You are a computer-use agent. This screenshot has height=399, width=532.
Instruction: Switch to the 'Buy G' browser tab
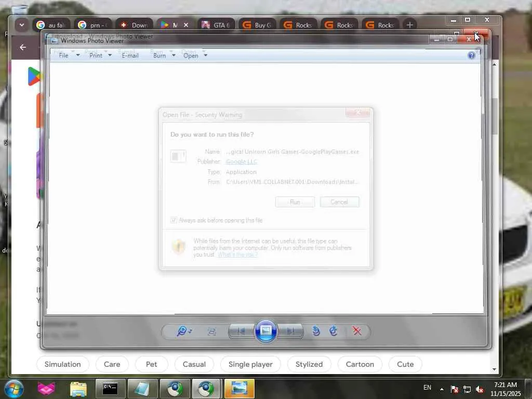pyautogui.click(x=257, y=25)
